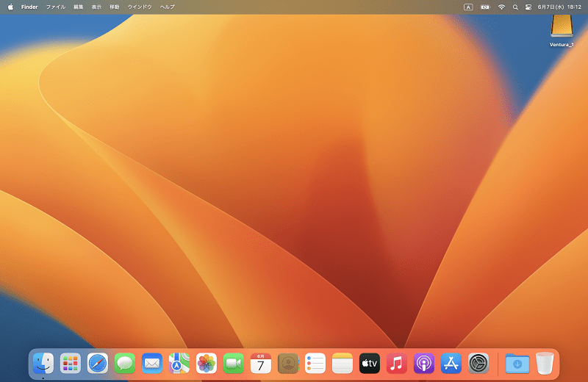Open the 編集 menu
This screenshot has width=588, height=382.
coord(79,7)
